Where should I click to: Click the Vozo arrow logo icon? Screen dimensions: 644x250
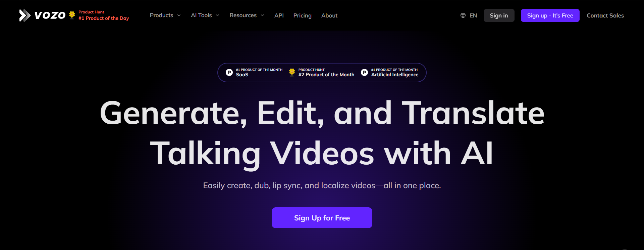[x=24, y=15]
